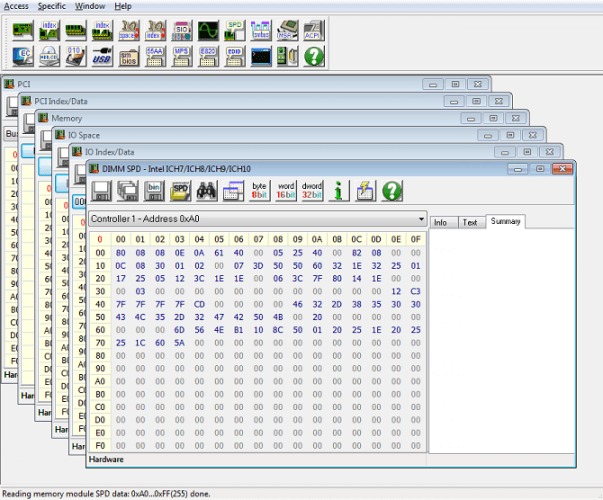Image resolution: width=603 pixels, height=500 pixels.
Task: Open the SMBIOS viewer icon
Action: pyautogui.click(x=129, y=56)
